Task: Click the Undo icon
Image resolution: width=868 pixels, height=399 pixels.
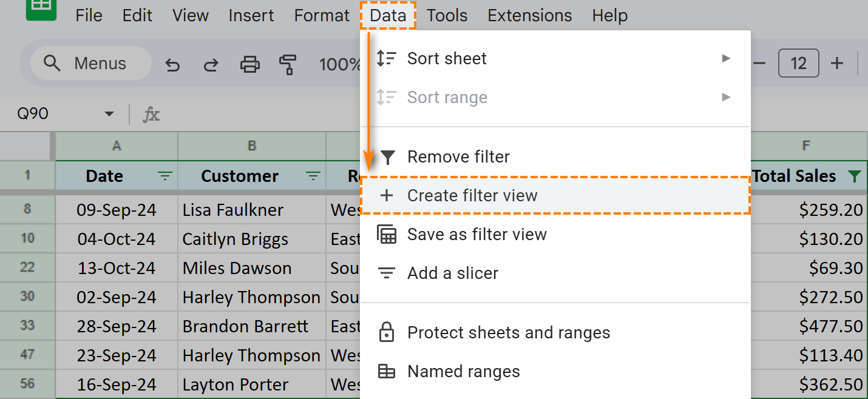Action: coord(172,63)
